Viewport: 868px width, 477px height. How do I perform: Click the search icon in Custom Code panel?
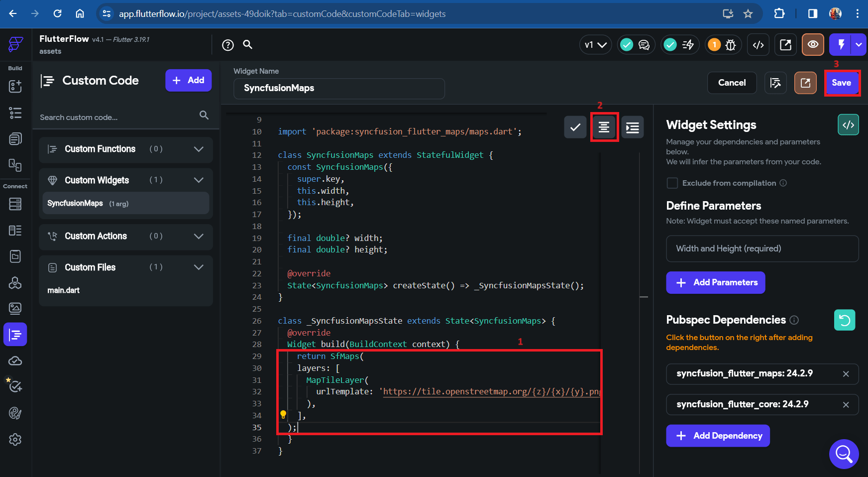tap(204, 115)
